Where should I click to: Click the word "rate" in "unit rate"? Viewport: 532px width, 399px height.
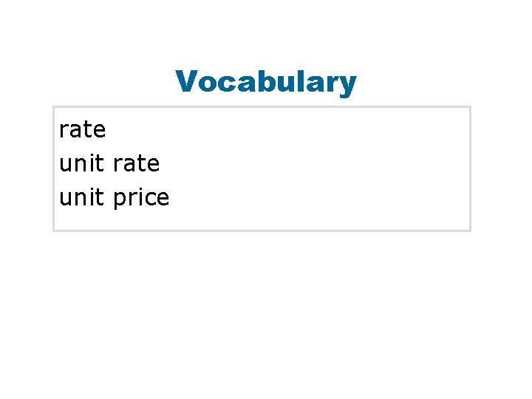pos(137,164)
